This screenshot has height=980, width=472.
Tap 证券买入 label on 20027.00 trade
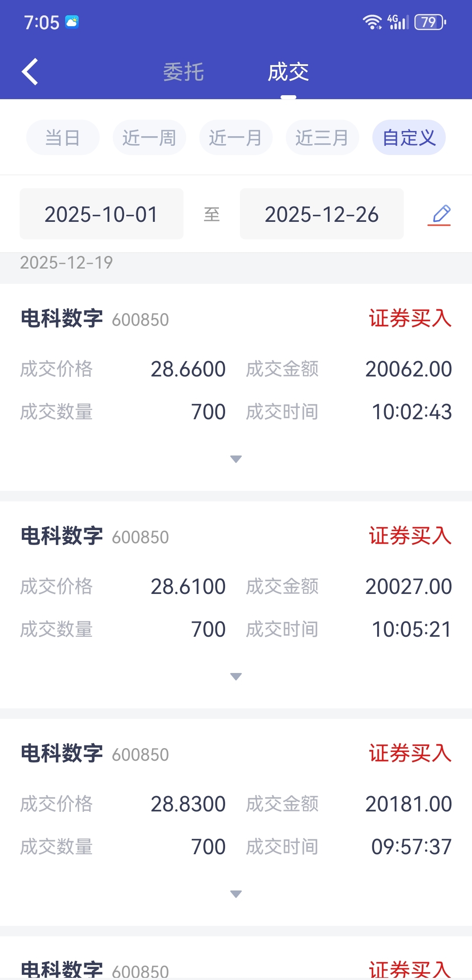coord(410,536)
